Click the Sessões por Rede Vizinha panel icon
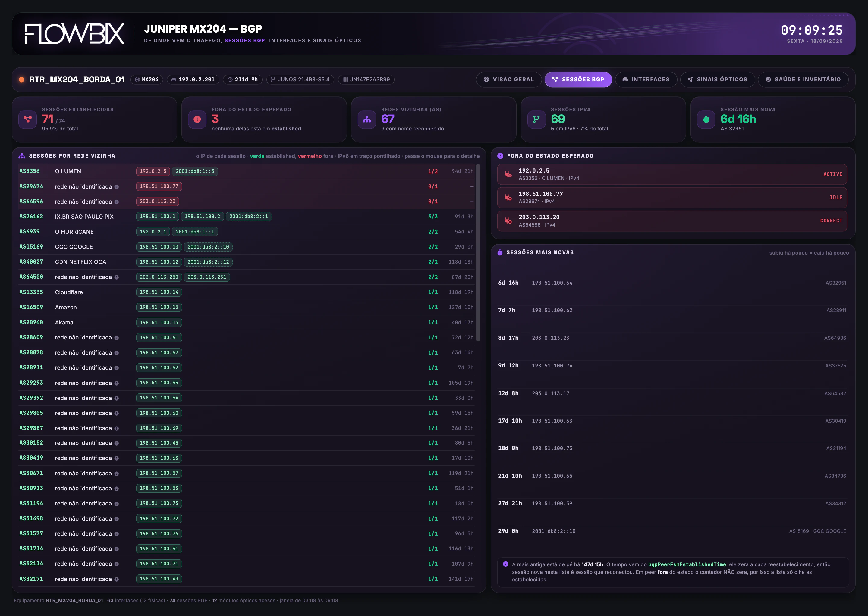The width and height of the screenshot is (868, 616). click(x=22, y=156)
